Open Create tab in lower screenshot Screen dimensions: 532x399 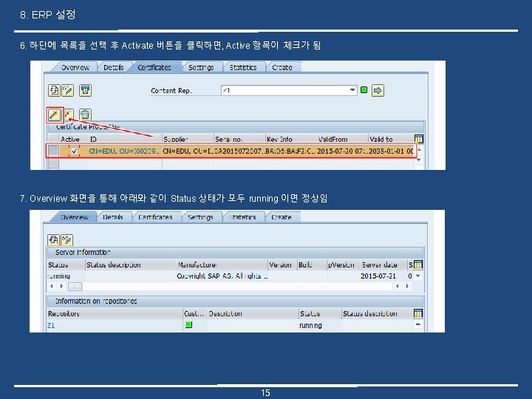pyautogui.click(x=282, y=217)
